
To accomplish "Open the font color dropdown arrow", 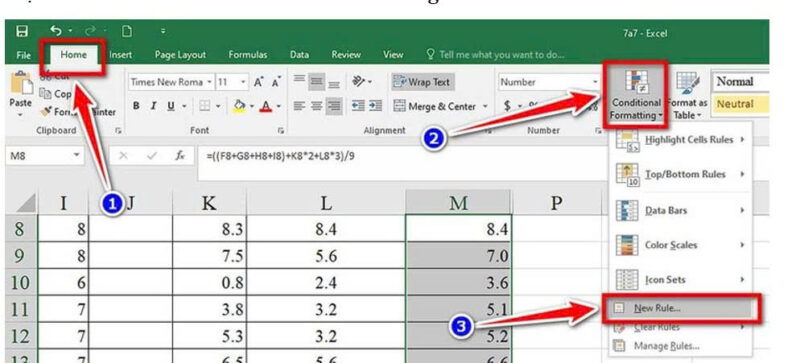I will (x=279, y=106).
